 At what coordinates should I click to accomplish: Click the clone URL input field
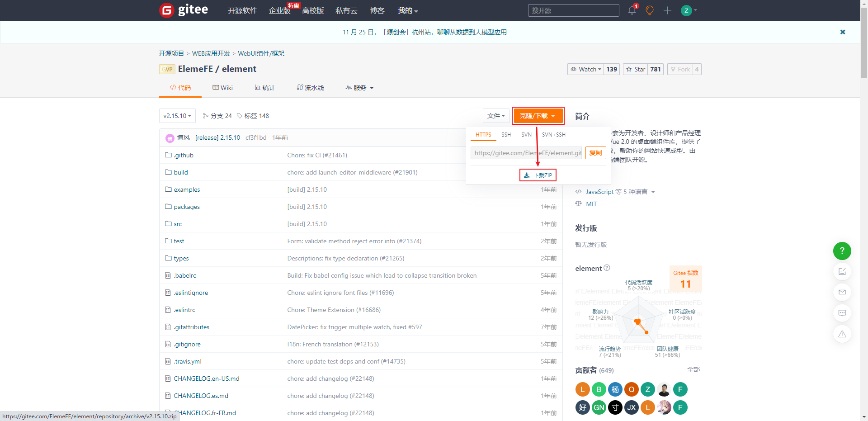click(526, 153)
